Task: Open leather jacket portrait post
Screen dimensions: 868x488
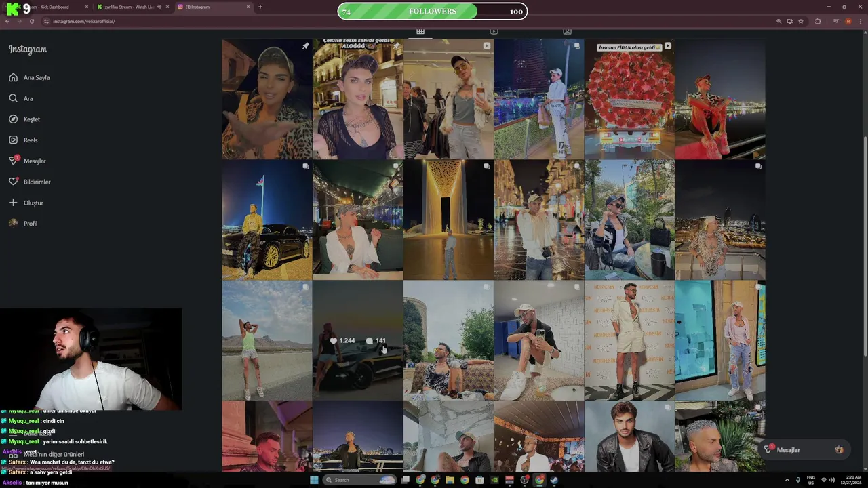Action: click(629, 436)
